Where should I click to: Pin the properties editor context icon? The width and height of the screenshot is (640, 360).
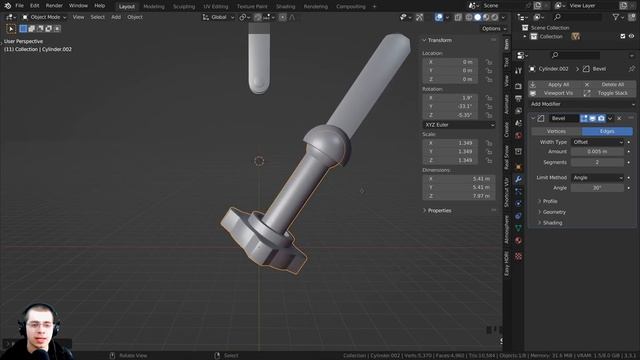632,69
